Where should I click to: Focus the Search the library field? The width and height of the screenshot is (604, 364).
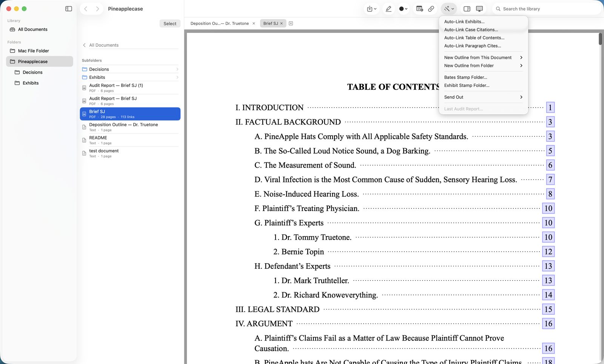[546, 9]
